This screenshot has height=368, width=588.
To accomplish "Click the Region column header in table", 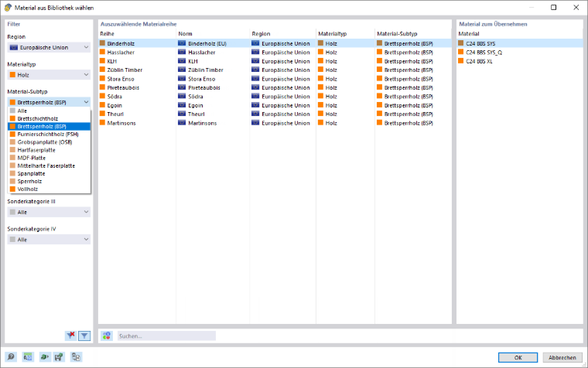I will (282, 34).
